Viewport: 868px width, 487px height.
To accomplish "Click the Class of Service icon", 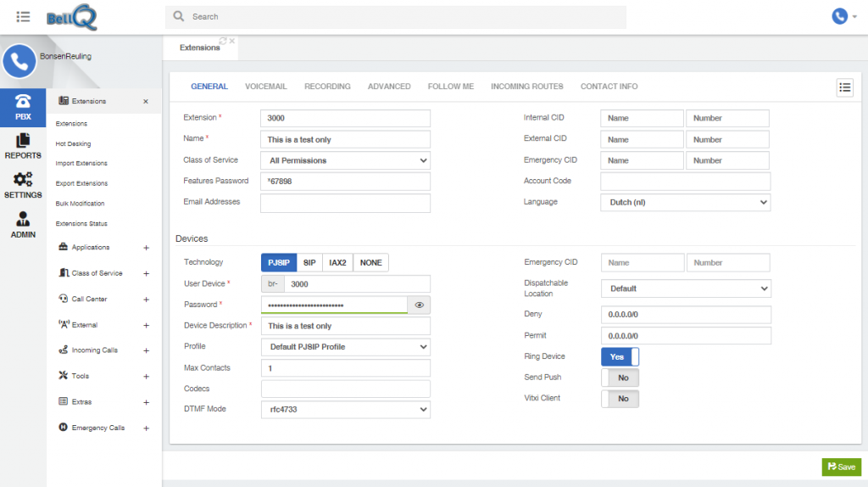I will point(64,272).
